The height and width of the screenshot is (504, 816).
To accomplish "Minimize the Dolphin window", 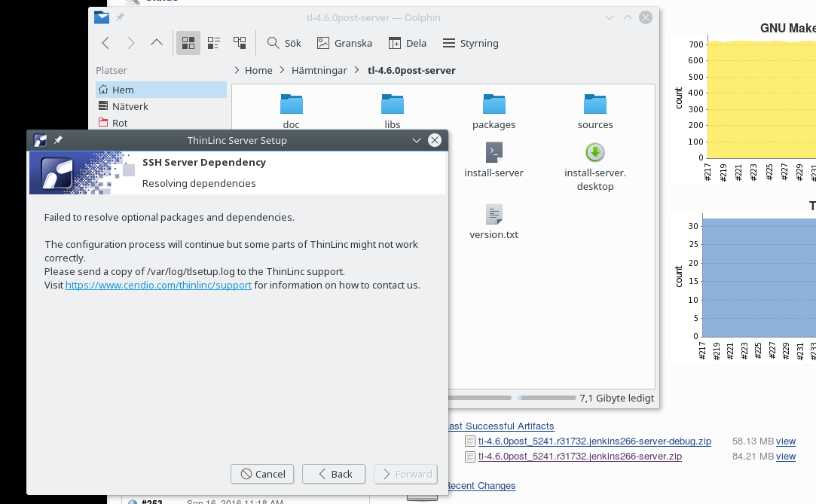I will pyautogui.click(x=610, y=17).
